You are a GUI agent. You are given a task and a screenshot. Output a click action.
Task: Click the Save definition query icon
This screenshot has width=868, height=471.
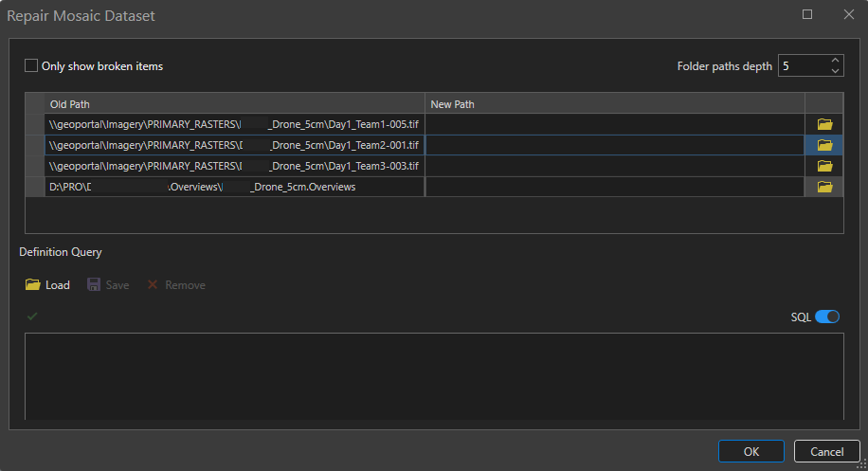tap(94, 284)
